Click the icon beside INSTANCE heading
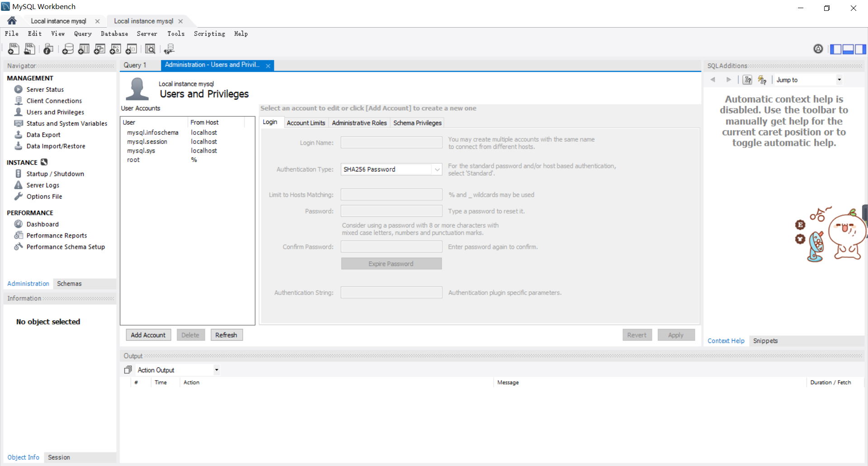868x466 pixels. (x=44, y=162)
